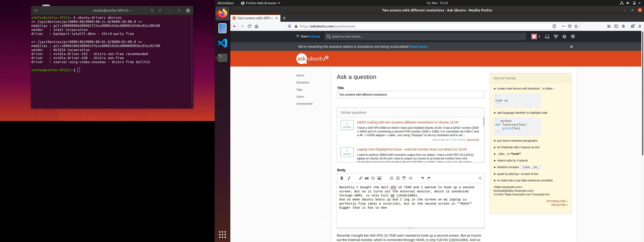Open Stack Exchange inbox icon
This screenshot has height=242, width=644.
[547, 37]
